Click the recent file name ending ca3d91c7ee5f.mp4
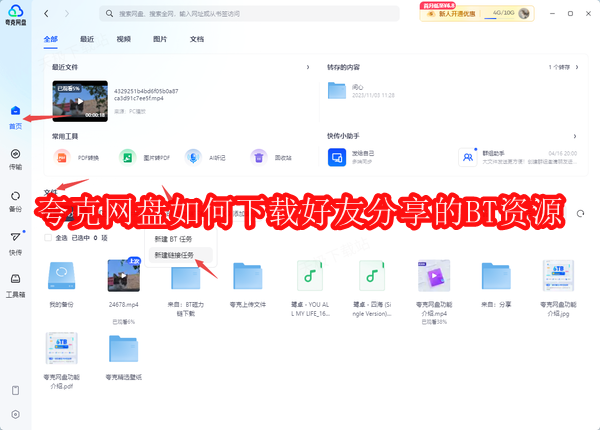Viewport: 600px width, 430px height. click(146, 95)
